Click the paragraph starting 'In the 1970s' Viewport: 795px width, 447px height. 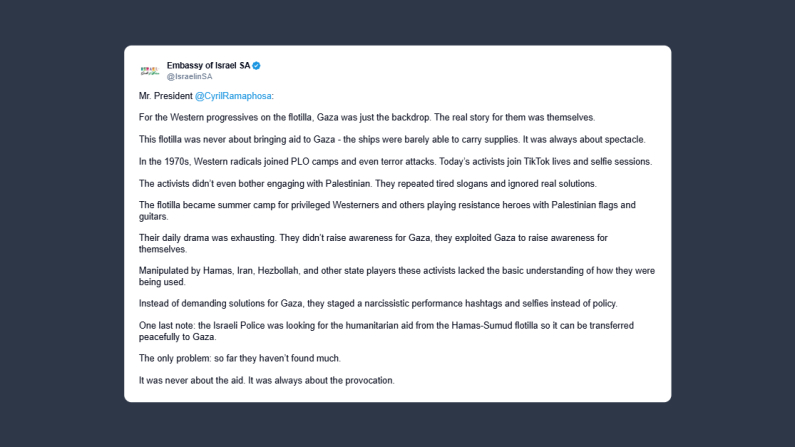[x=394, y=160]
